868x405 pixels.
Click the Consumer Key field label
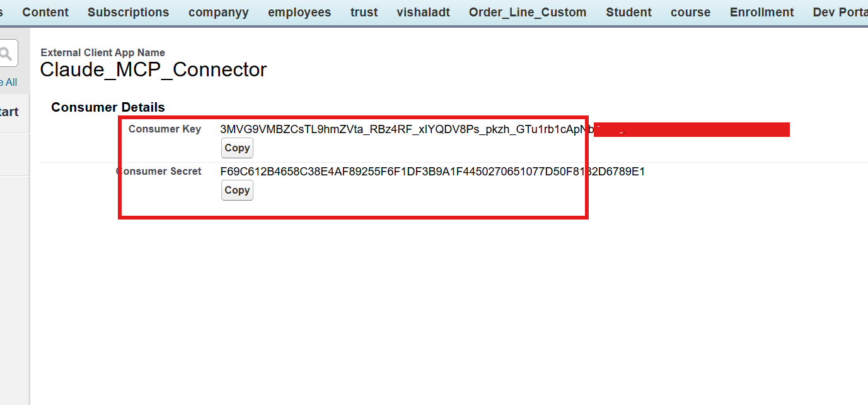tap(165, 129)
